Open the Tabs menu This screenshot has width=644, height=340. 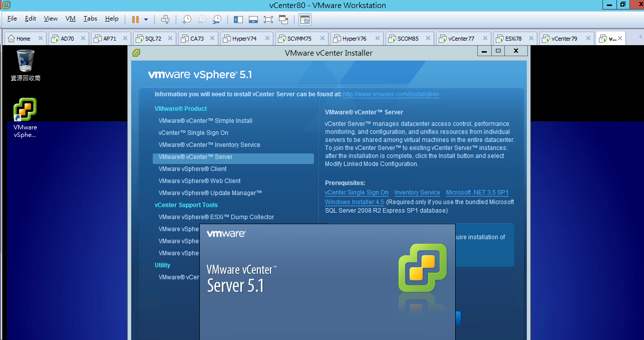[90, 19]
